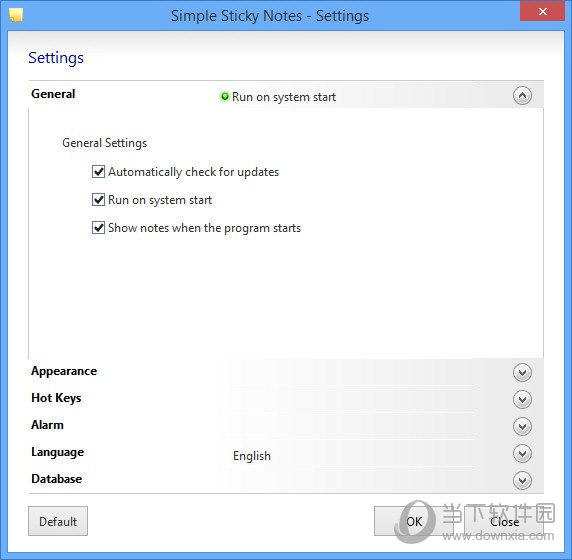This screenshot has width=572, height=560.
Task: Expand the Appearance section chevron
Action: point(522,372)
